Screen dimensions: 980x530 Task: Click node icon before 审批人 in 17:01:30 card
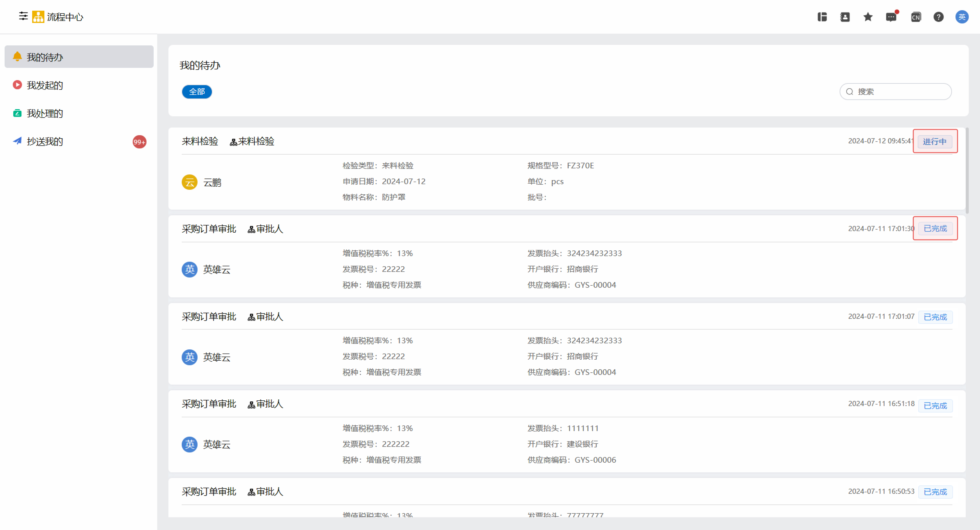pyautogui.click(x=251, y=230)
